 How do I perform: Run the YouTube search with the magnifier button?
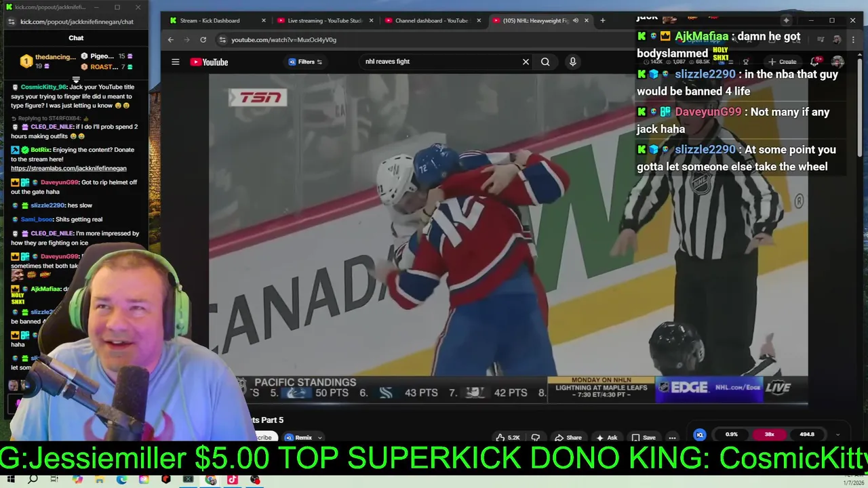tap(545, 62)
